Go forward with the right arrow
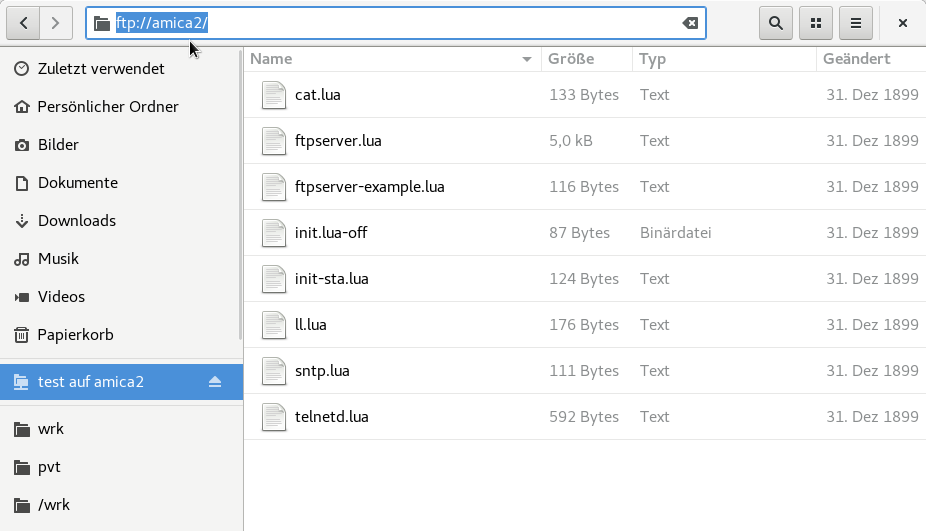The height and width of the screenshot is (531, 926). coord(56,23)
